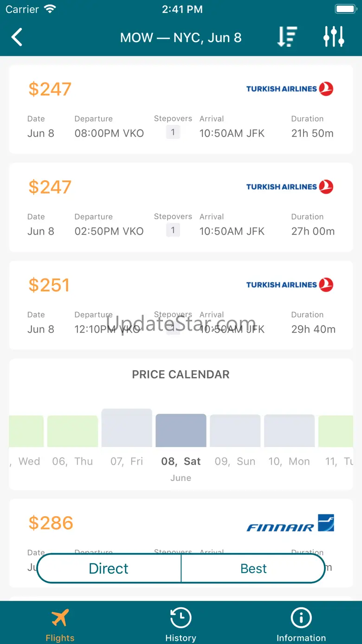Open the sort options icon
This screenshot has width=362, height=644.
[287, 37]
